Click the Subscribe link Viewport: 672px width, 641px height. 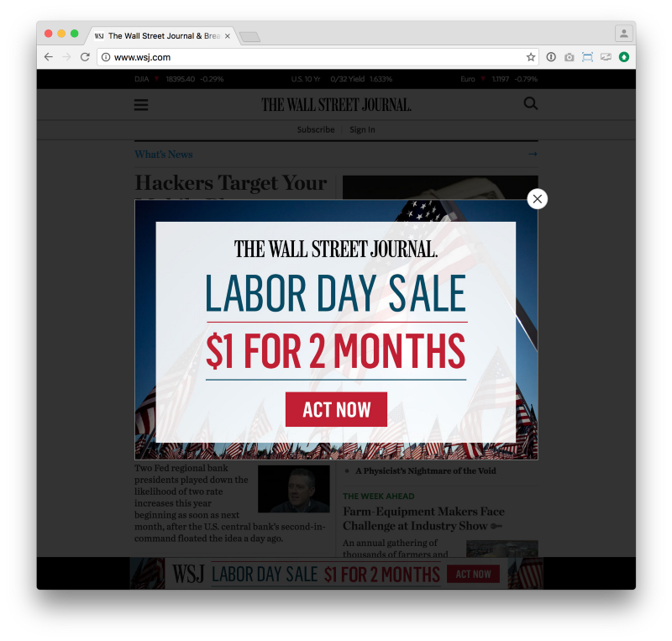[x=316, y=129]
